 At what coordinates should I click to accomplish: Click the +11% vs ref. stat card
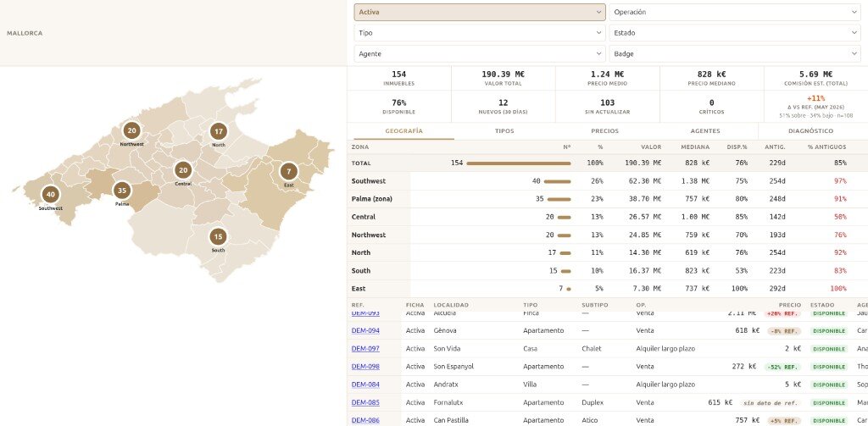[816, 107]
